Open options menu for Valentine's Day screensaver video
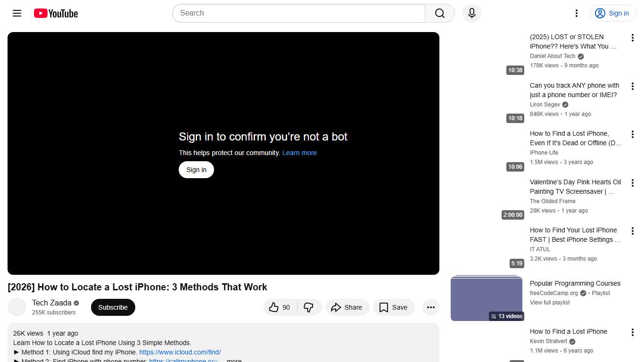 point(632,183)
